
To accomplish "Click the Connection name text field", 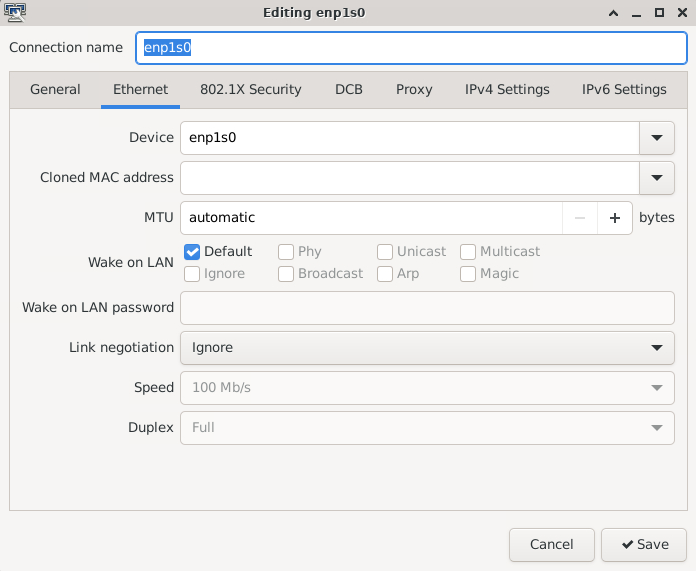I will pyautogui.click(x=411, y=47).
